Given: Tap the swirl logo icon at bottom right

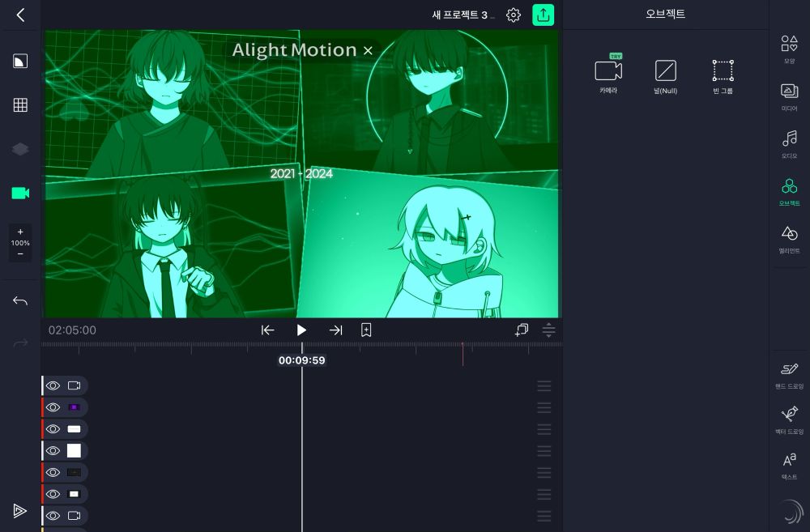Looking at the screenshot, I should (791, 513).
